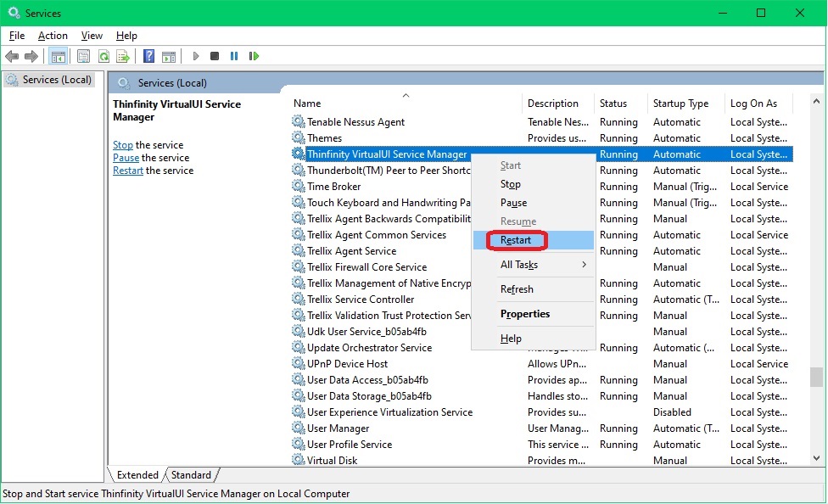Screen dimensions: 828x504
Task: Click the Properties toolbar icon
Action: pos(83,56)
